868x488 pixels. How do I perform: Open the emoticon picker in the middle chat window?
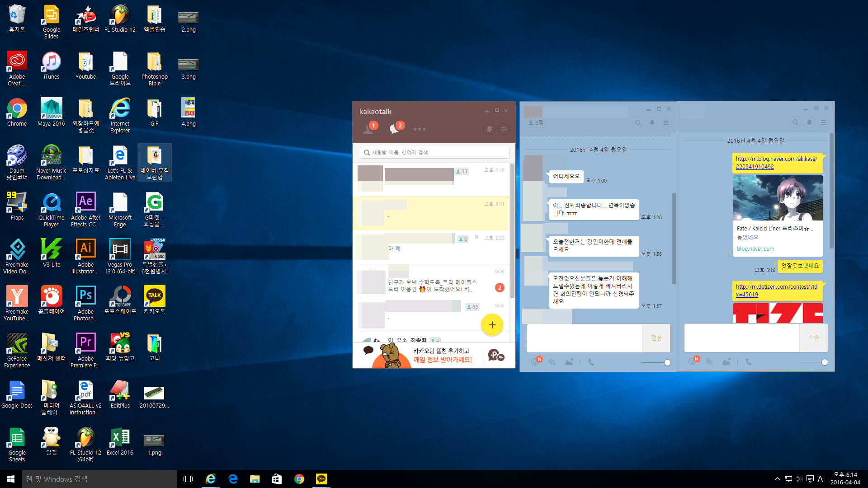click(x=535, y=362)
